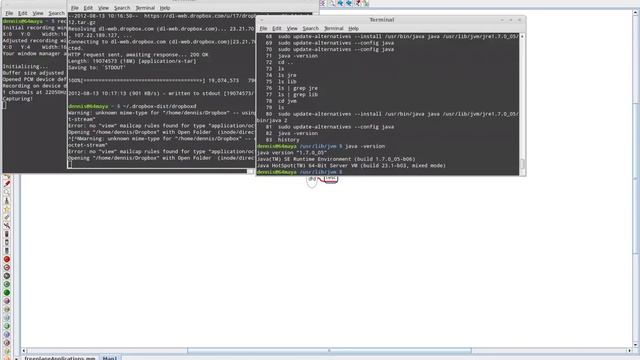Image resolution: width=640 pixels, height=360 pixels.
Task: Click right arrow of Freeplane horizontal scrollbar
Action: pos(629,350)
